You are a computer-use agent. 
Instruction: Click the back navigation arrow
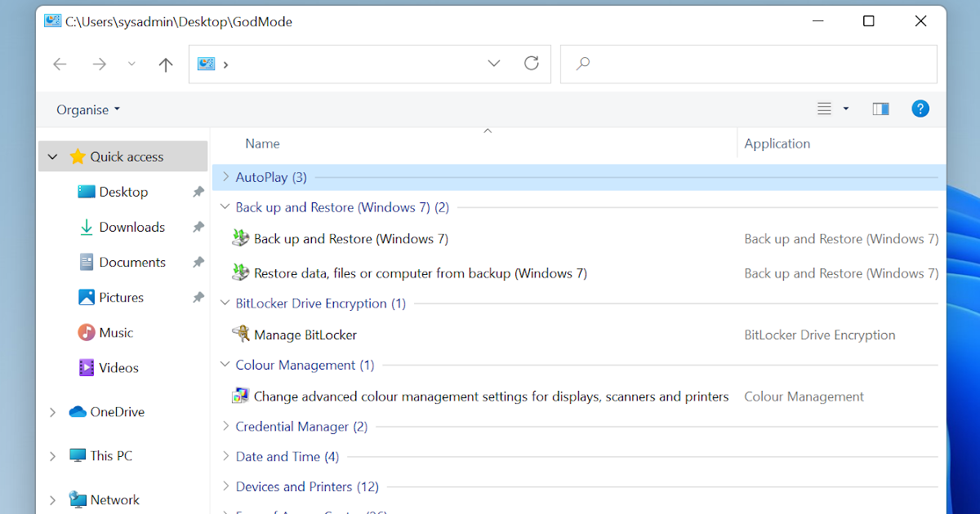(x=60, y=63)
